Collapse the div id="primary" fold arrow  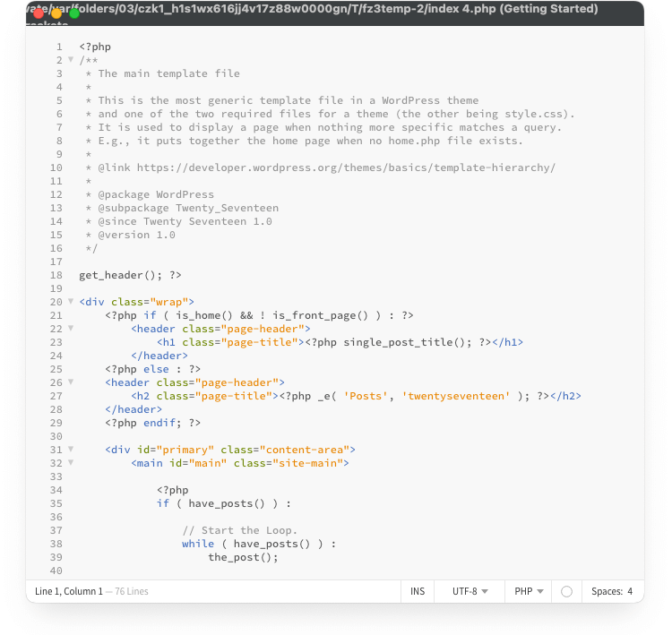pos(71,450)
